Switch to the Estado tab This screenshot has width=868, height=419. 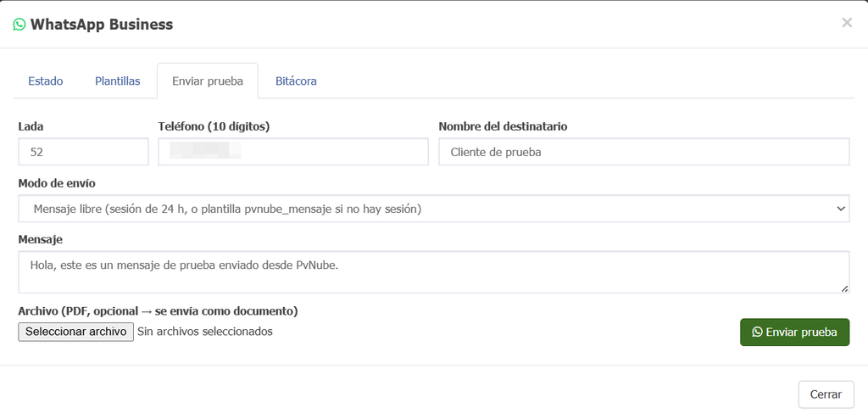click(46, 81)
